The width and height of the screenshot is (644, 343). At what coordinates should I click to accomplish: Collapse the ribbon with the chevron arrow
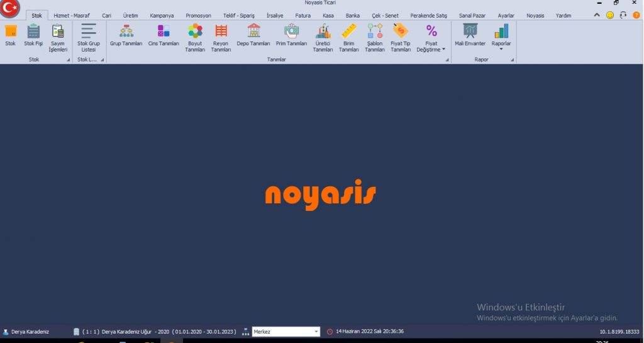pos(597,15)
